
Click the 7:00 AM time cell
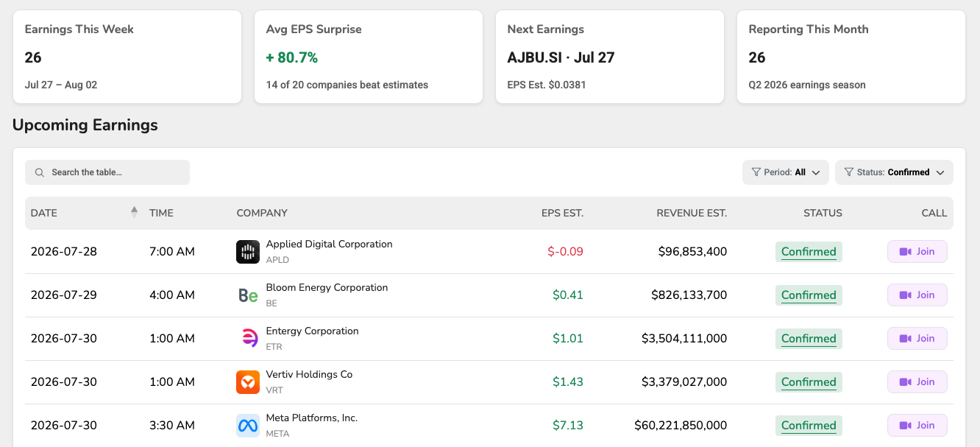172,252
